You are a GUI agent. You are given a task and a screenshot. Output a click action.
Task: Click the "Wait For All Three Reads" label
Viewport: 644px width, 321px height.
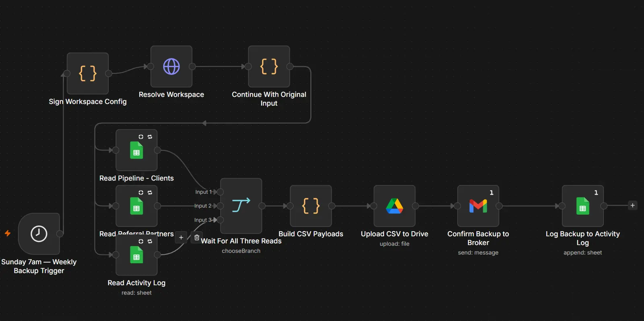pos(241,241)
